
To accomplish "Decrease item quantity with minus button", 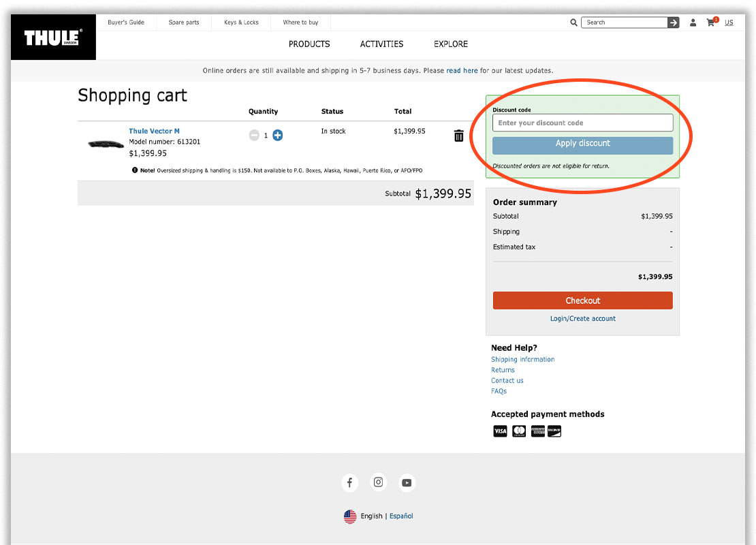I will pyautogui.click(x=254, y=136).
